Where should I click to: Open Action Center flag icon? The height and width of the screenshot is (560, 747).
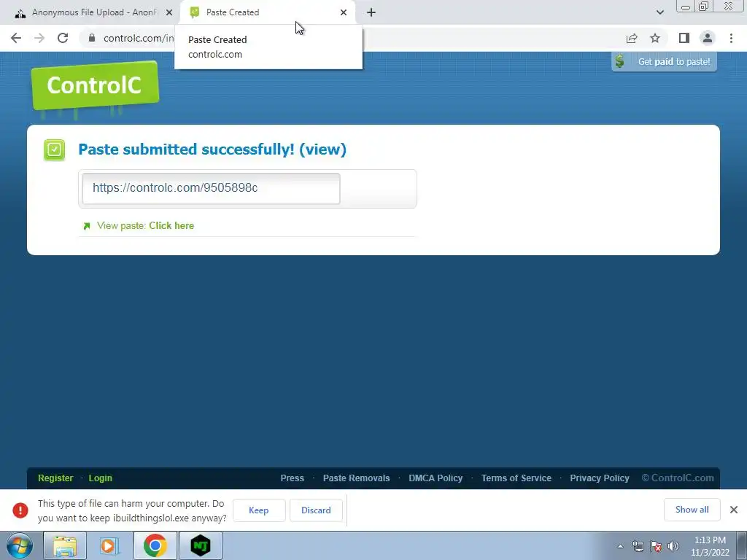(656, 546)
